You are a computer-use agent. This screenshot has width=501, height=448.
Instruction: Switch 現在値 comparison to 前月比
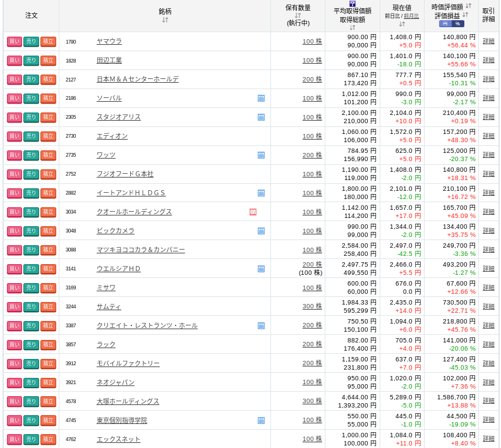click(x=411, y=16)
